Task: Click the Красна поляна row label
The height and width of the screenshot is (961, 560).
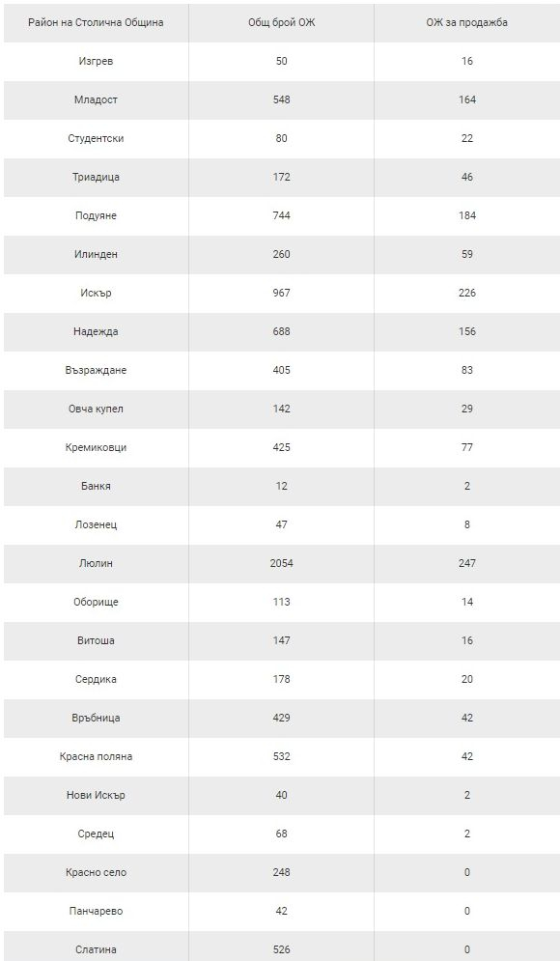Action: 96,756
